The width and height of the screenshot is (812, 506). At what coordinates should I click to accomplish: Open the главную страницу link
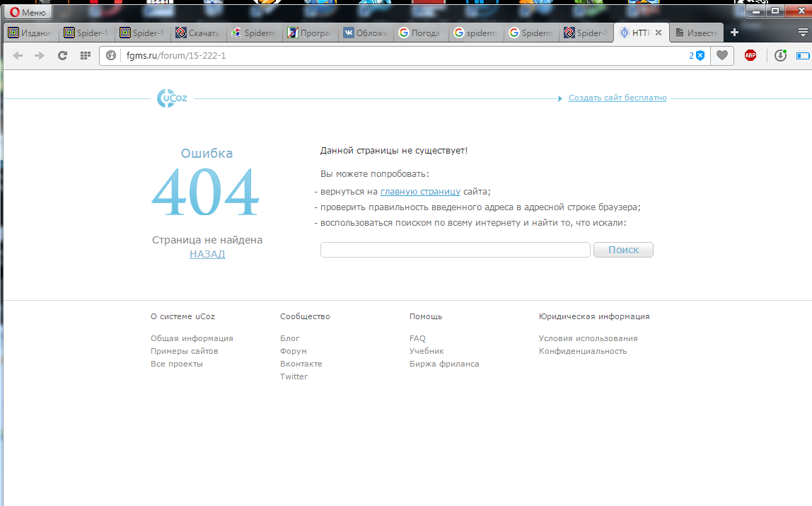coord(420,191)
